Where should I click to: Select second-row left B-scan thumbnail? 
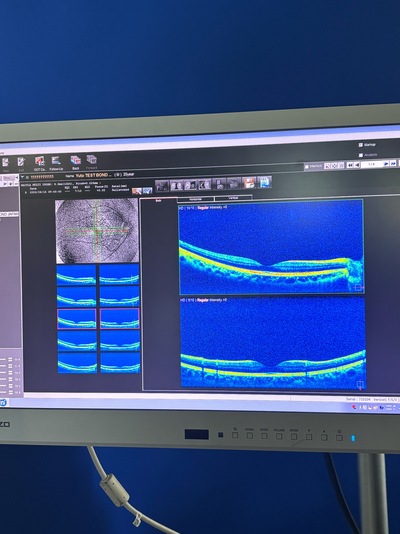pyautogui.click(x=77, y=297)
